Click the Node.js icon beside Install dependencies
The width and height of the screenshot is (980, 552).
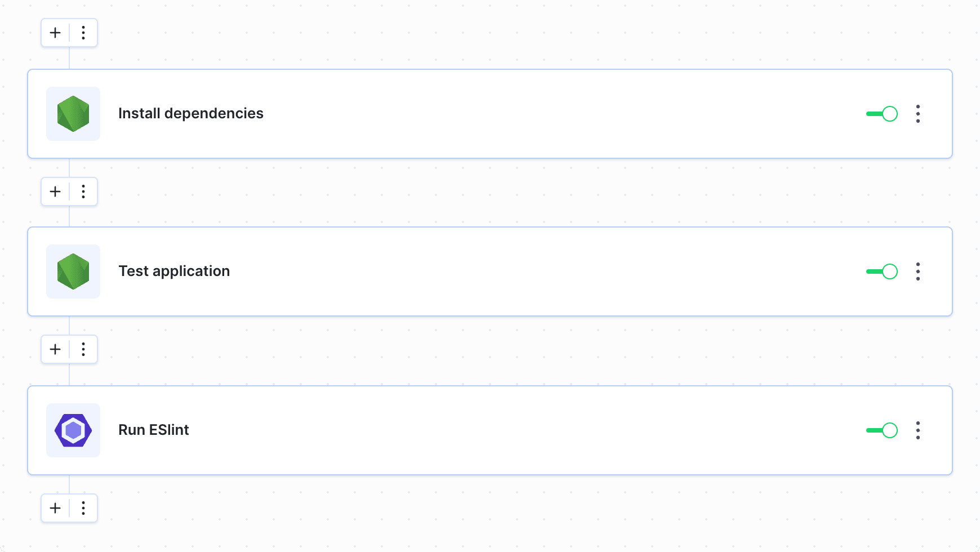pyautogui.click(x=73, y=114)
